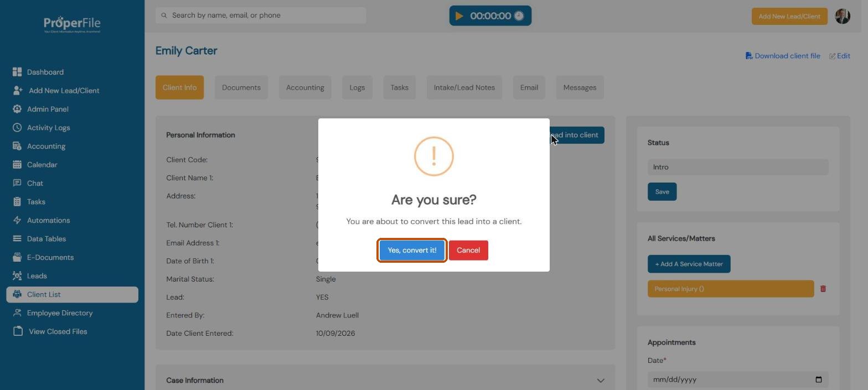Open the Accounting tab
868x390 pixels.
click(x=305, y=87)
